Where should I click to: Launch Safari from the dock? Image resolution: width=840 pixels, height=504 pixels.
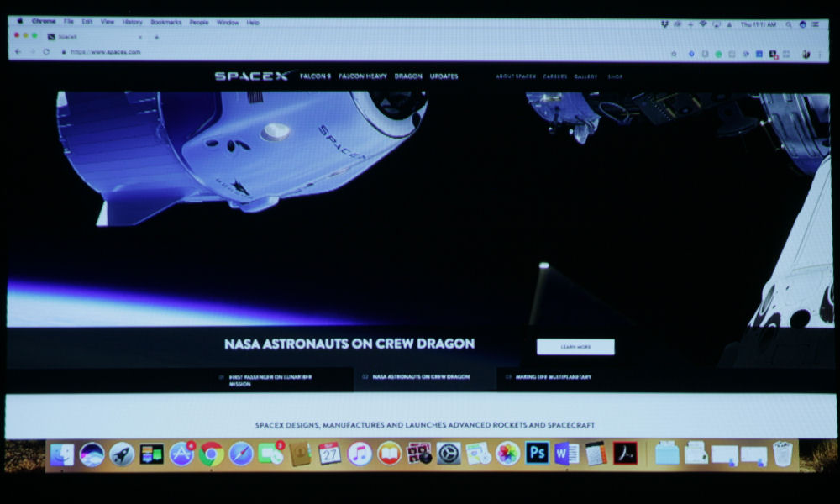pyautogui.click(x=241, y=454)
